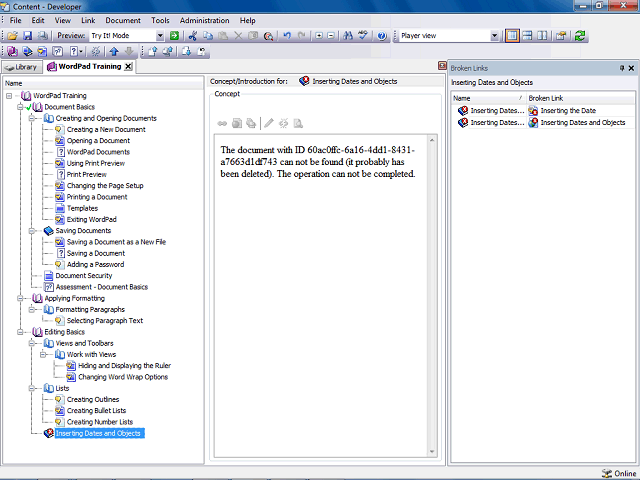The width and height of the screenshot is (640, 480).
Task: Click the new section icon in the second toolbar
Action: point(27,51)
